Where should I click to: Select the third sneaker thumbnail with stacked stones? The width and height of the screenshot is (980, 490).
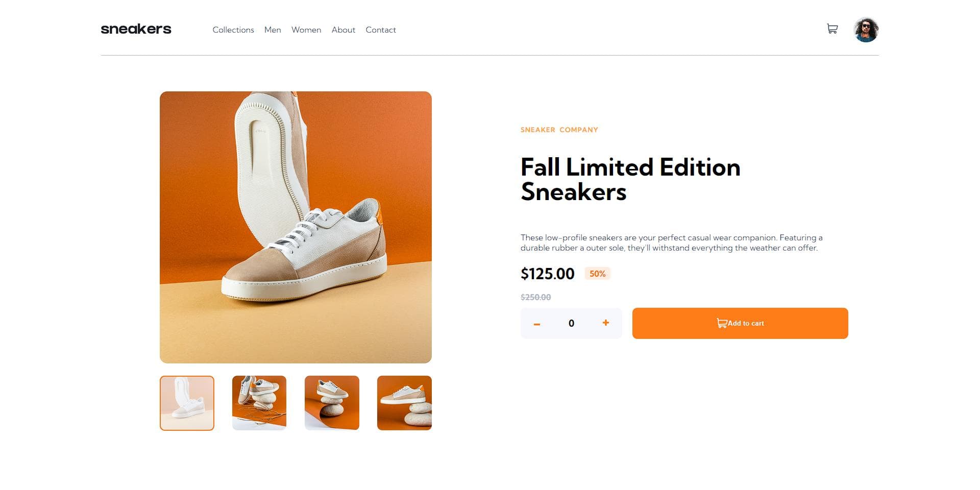[332, 403]
